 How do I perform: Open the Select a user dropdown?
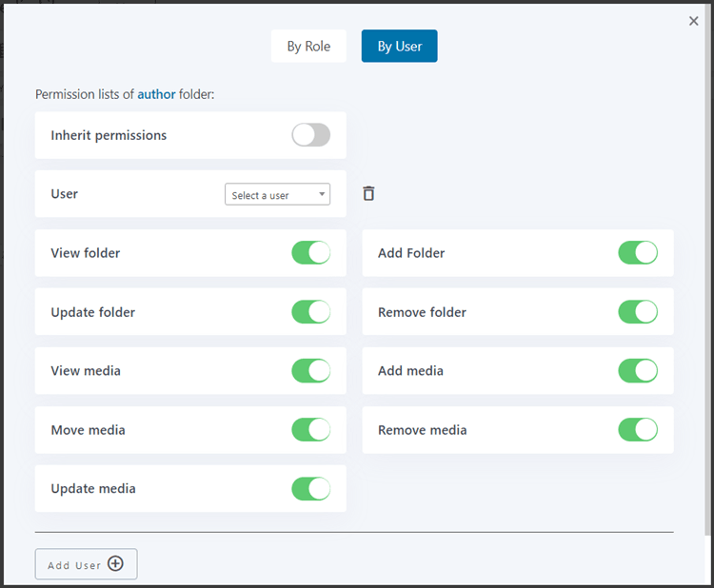[277, 195]
